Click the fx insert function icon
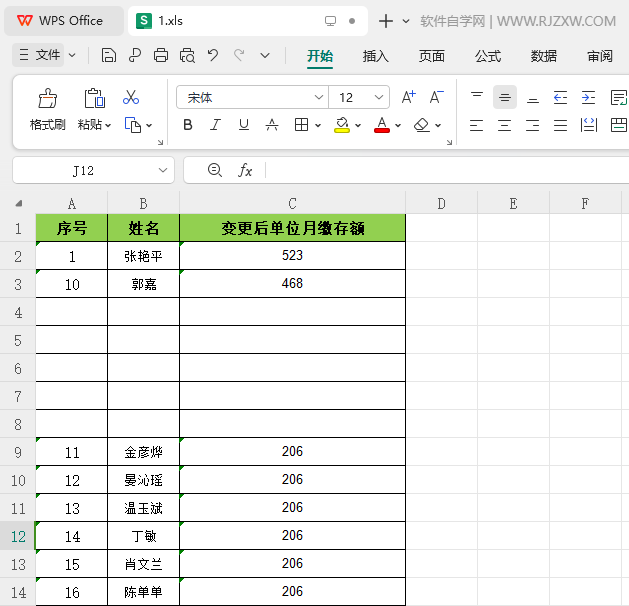Viewport: 629px width, 606px height. point(245,170)
